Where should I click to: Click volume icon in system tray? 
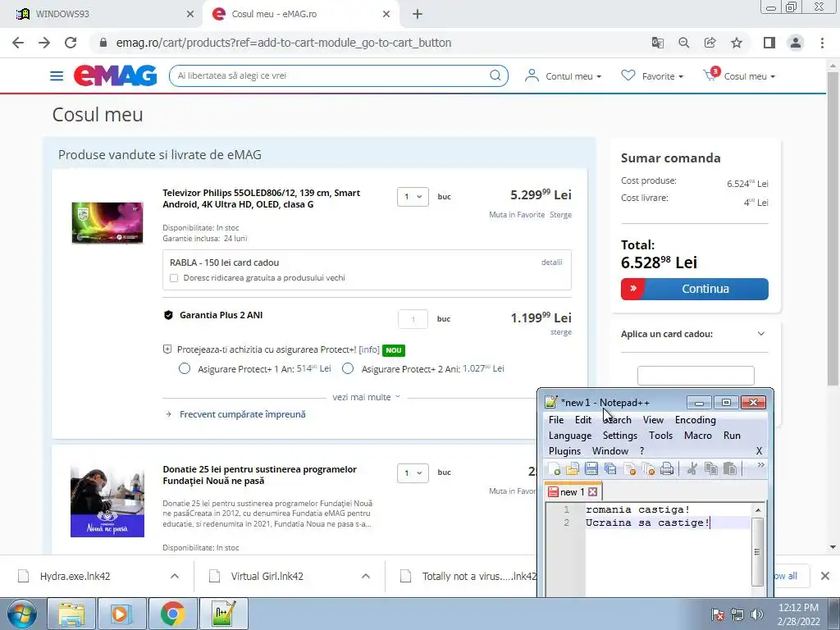tap(756, 614)
